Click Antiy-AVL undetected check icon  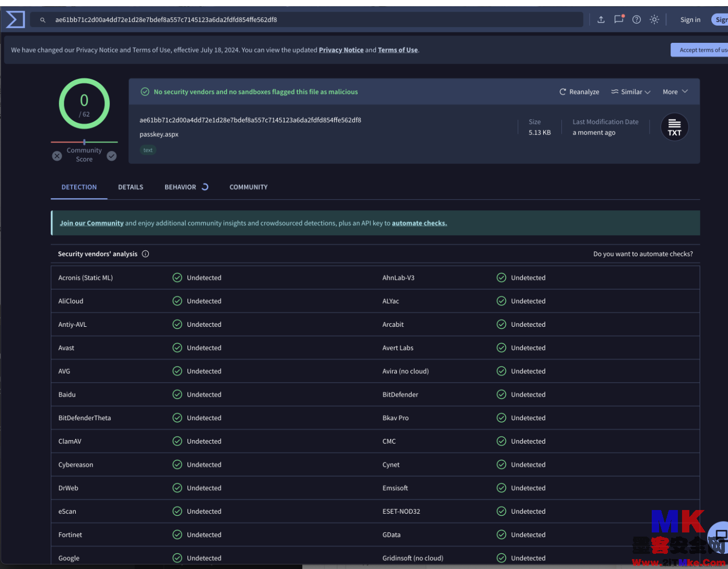[x=178, y=324]
